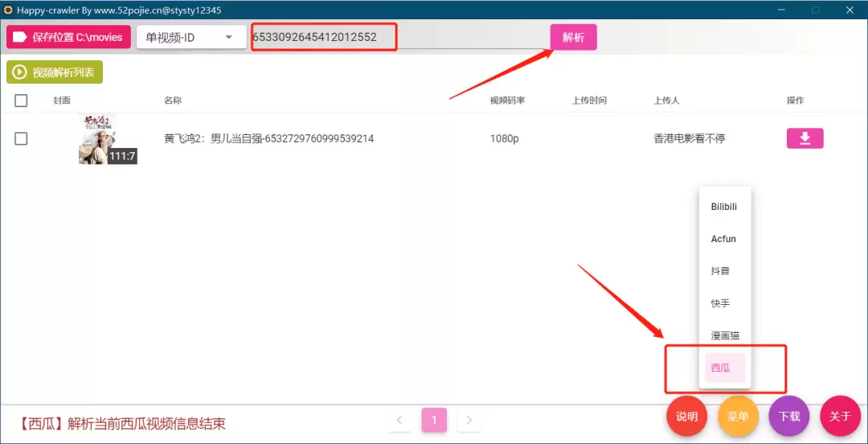Click the 视频码率 column header
Viewport: 868px width, 444px height.
507,101
